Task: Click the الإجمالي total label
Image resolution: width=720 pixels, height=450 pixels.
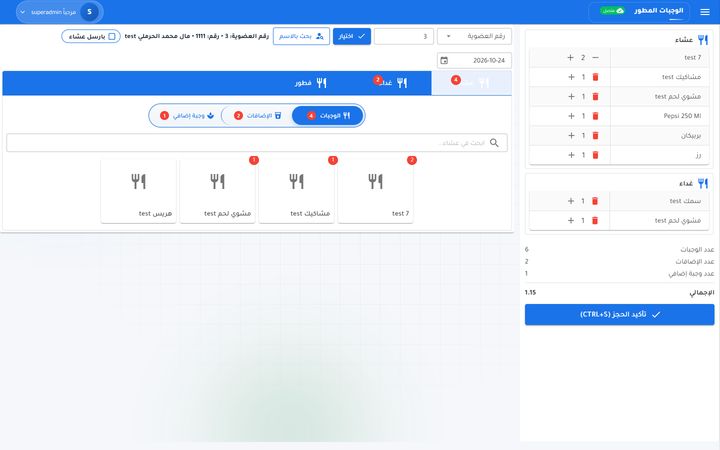Action: tap(702, 292)
